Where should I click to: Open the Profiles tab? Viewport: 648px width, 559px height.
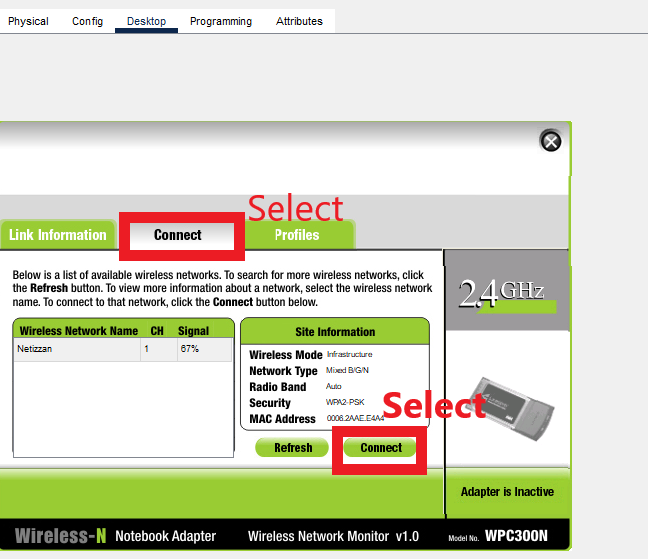pos(297,235)
